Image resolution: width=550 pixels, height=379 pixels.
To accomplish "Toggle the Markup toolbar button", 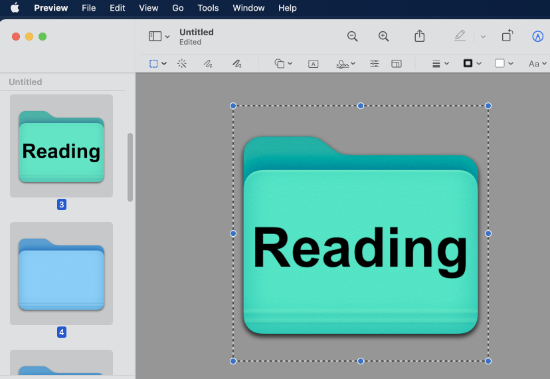I will pyautogui.click(x=538, y=36).
